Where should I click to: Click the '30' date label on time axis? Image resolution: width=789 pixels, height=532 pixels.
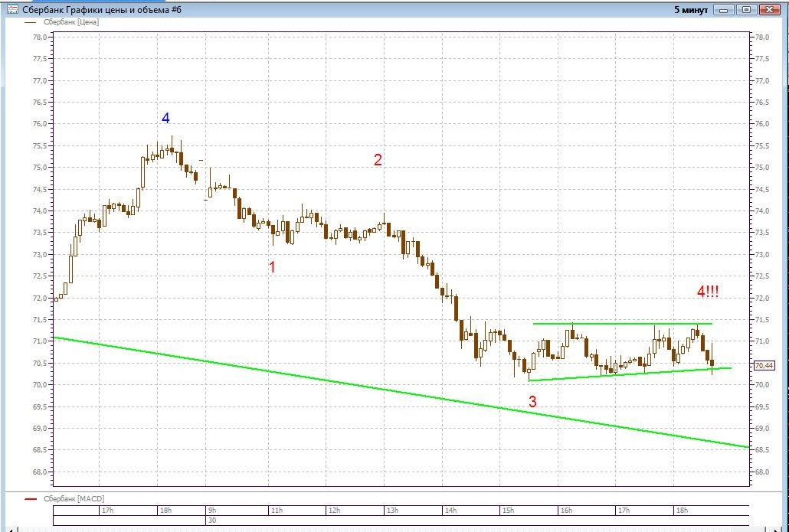coord(212,520)
